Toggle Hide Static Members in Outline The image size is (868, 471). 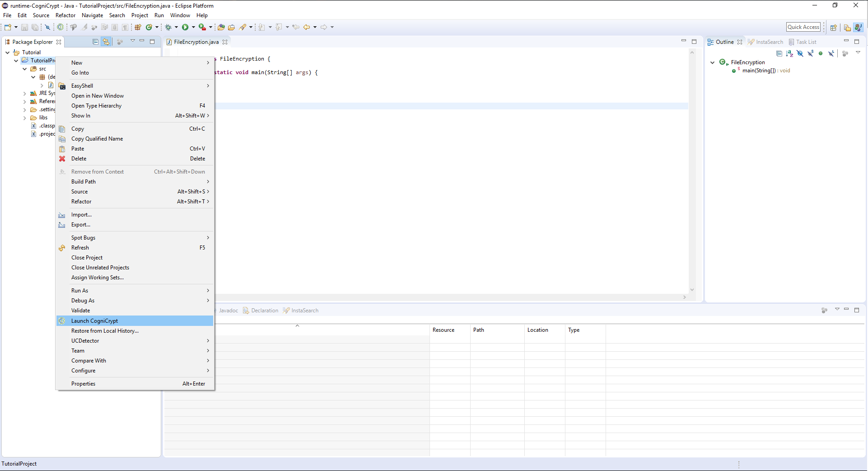tap(811, 53)
